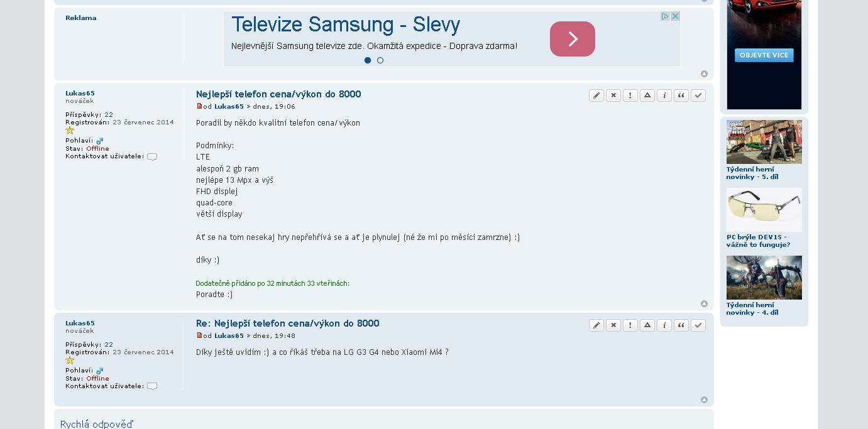Screen dimensions: 868x429
Task: Click the warning triangle icon on first post
Action: pos(647,95)
